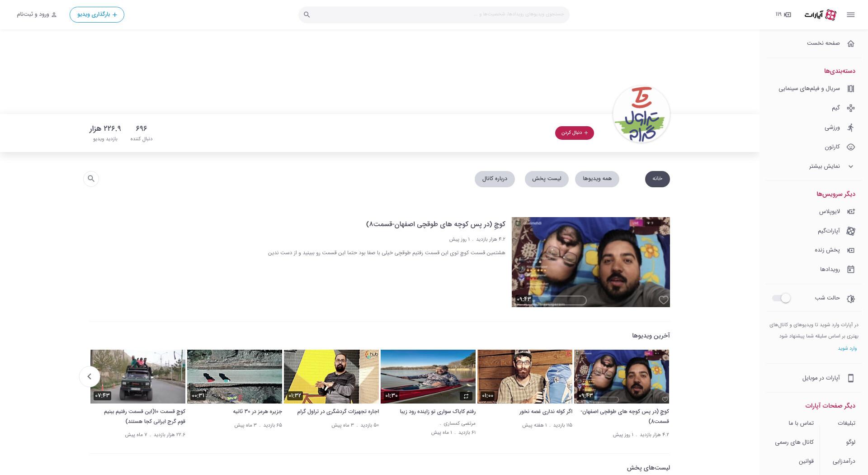Click the search magnifier in top bar

(x=307, y=14)
